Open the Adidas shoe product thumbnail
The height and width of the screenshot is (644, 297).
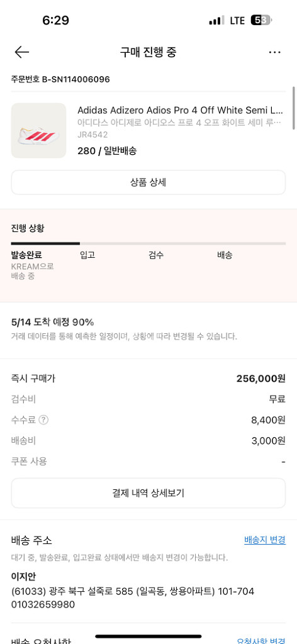38,131
